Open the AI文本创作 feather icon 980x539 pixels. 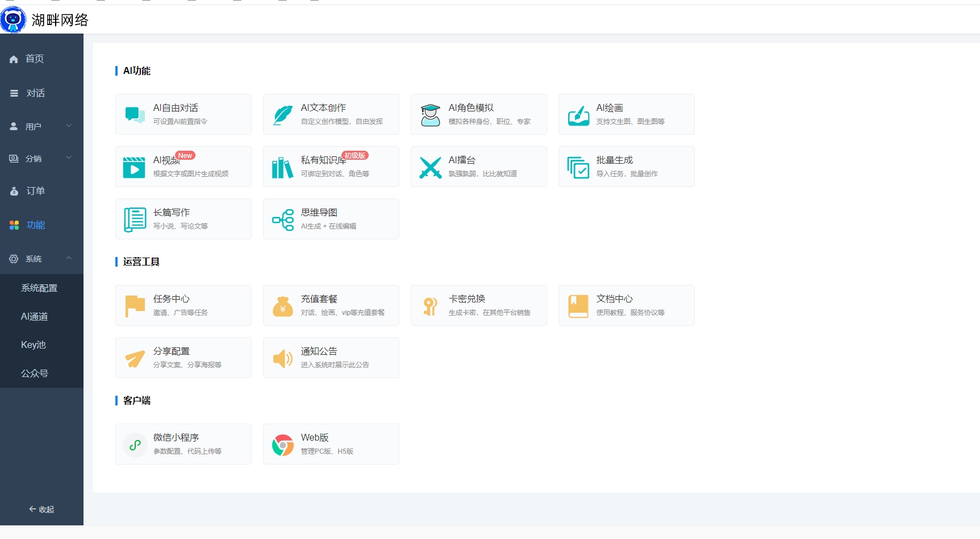(283, 114)
